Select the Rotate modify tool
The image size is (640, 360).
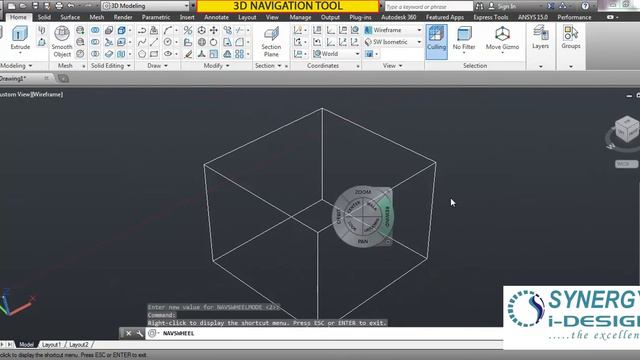pyautogui.click(x=214, y=42)
